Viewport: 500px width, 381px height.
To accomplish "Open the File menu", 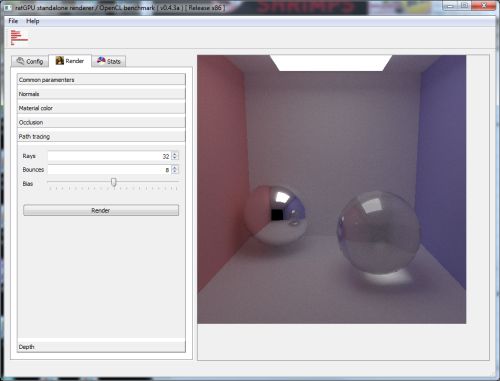I will (13, 21).
